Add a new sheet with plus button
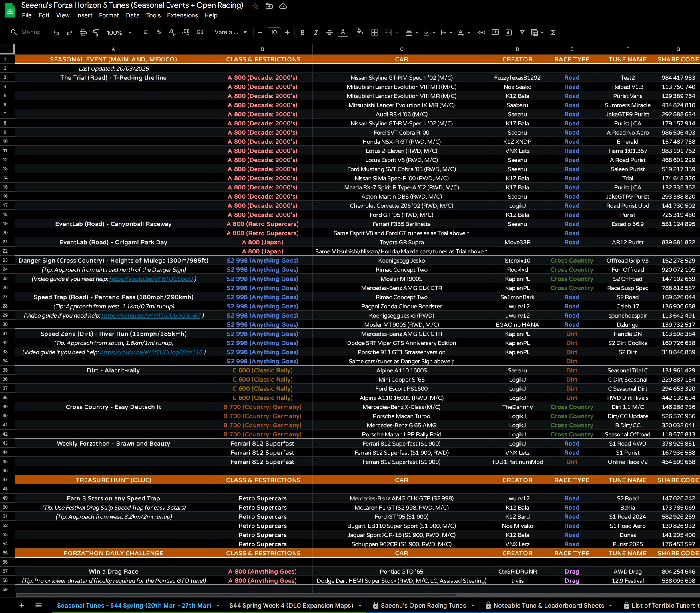This screenshot has width=700, height=613. click(x=21, y=605)
